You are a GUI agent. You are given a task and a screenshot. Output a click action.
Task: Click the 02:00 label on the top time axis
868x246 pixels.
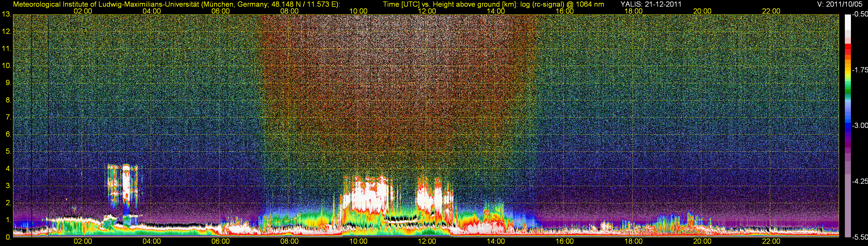point(83,11)
